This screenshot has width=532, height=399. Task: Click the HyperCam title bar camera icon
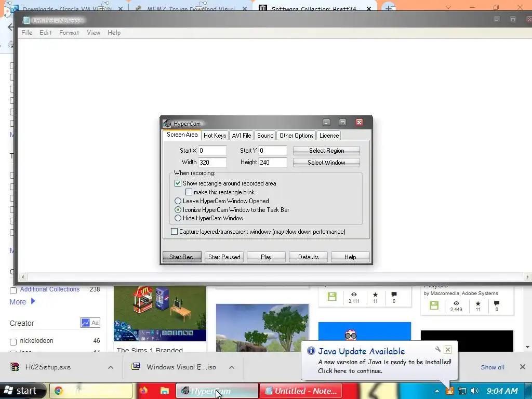click(x=167, y=123)
